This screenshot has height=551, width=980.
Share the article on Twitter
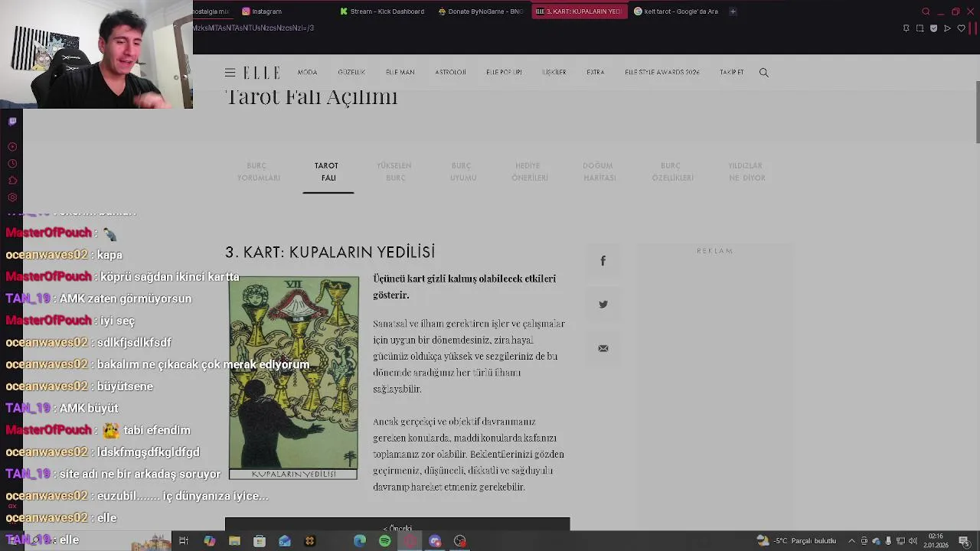(603, 305)
